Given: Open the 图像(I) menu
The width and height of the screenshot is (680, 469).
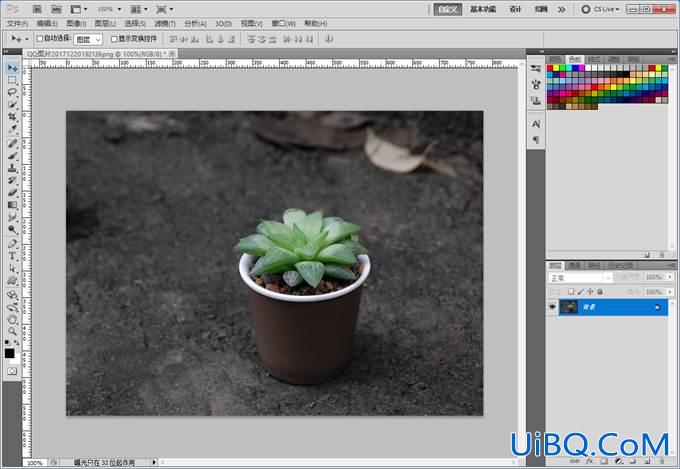Looking at the screenshot, I should [x=76, y=23].
